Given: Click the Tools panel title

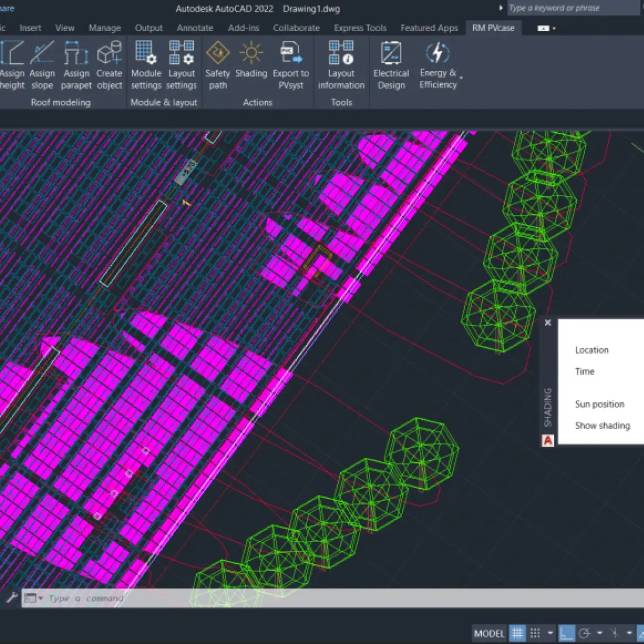Looking at the screenshot, I should (342, 102).
